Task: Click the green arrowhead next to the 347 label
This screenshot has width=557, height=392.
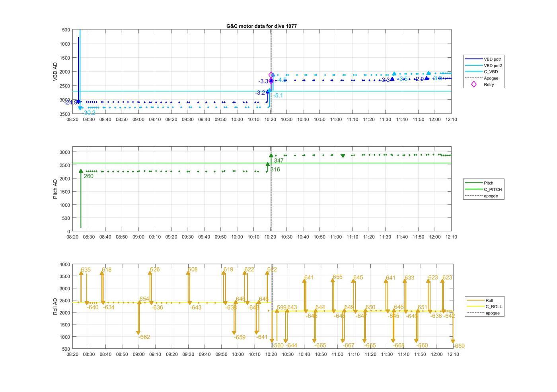Action: click(271, 156)
